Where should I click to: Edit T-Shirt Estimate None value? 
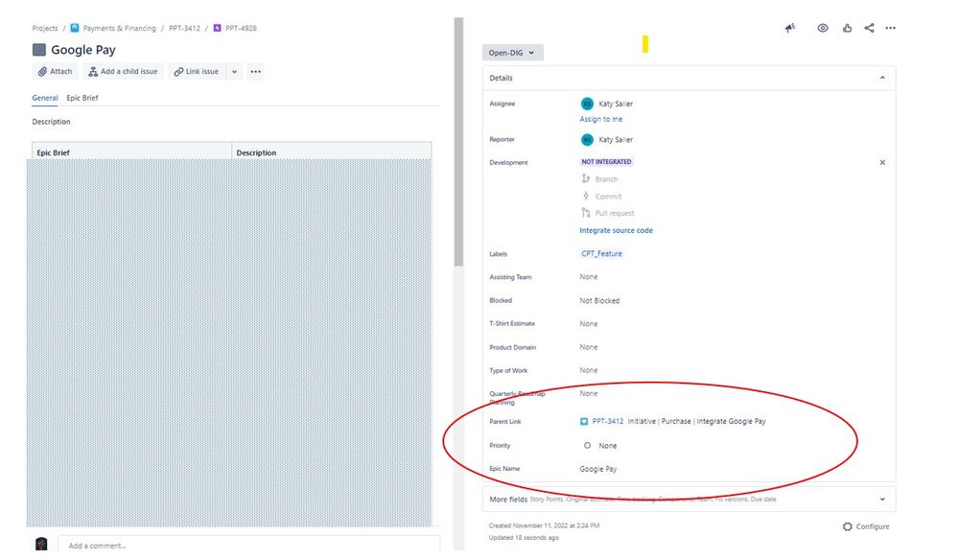pyautogui.click(x=589, y=324)
